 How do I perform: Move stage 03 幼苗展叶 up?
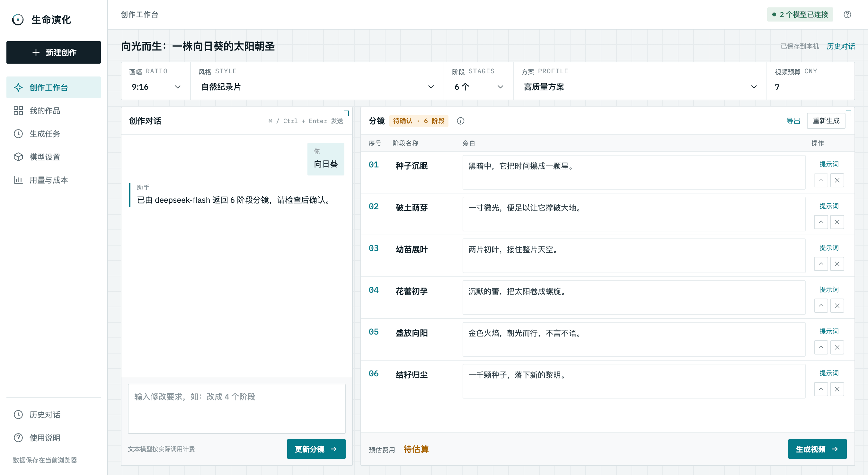tap(821, 264)
